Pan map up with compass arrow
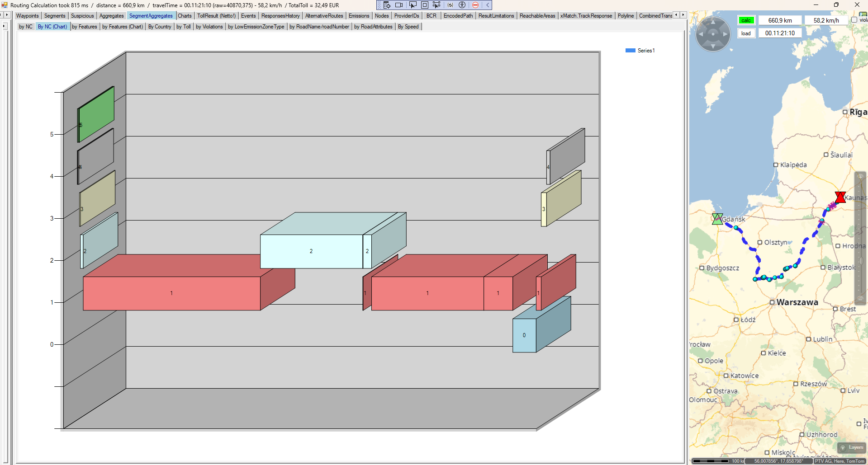 (x=713, y=21)
